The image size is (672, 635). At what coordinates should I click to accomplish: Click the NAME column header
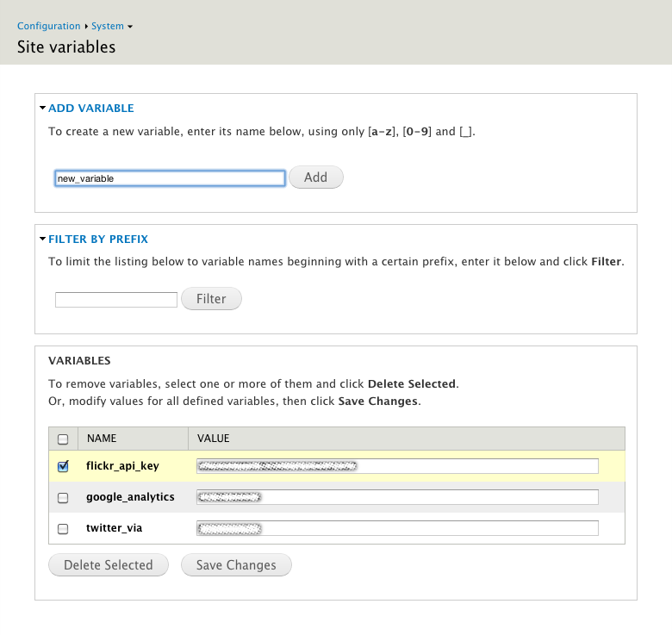(102, 439)
